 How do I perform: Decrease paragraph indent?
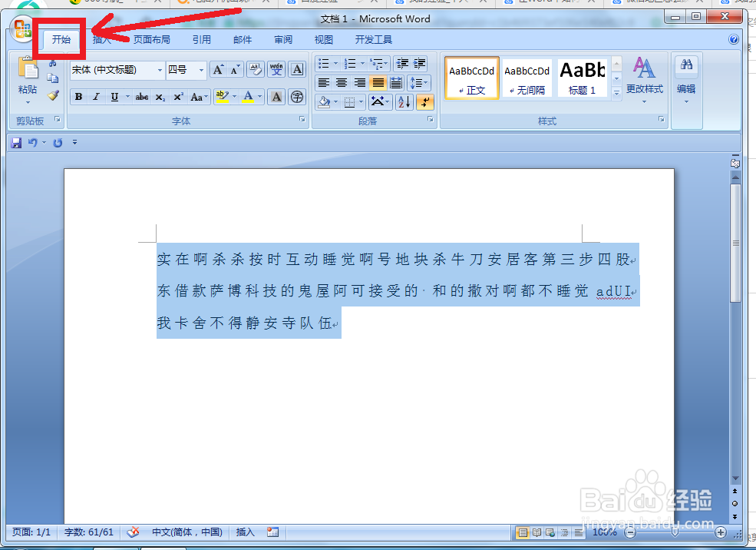pos(402,64)
